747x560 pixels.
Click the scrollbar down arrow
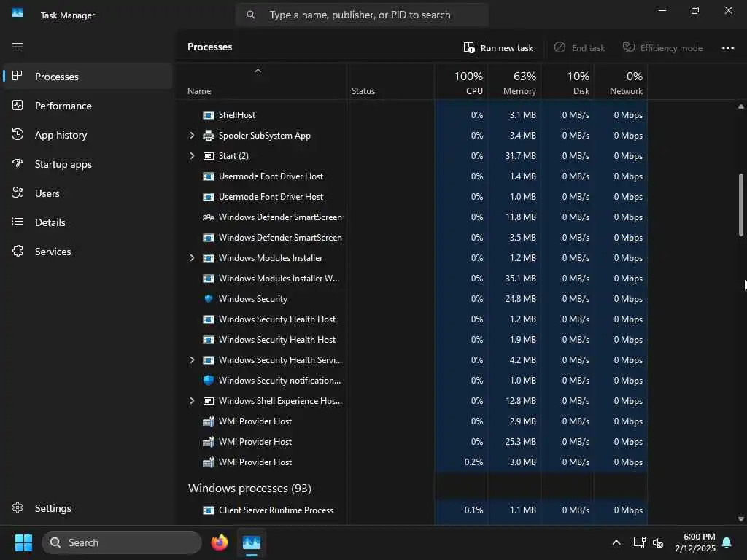click(x=741, y=518)
